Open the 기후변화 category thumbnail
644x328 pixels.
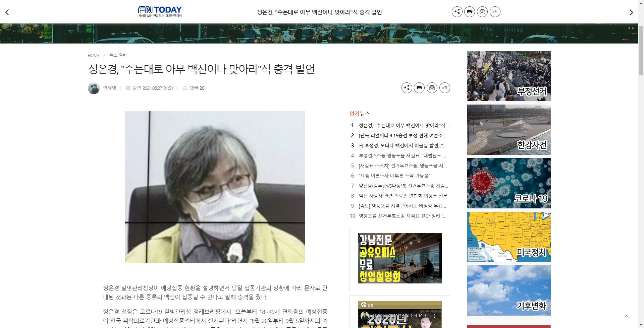point(508,290)
